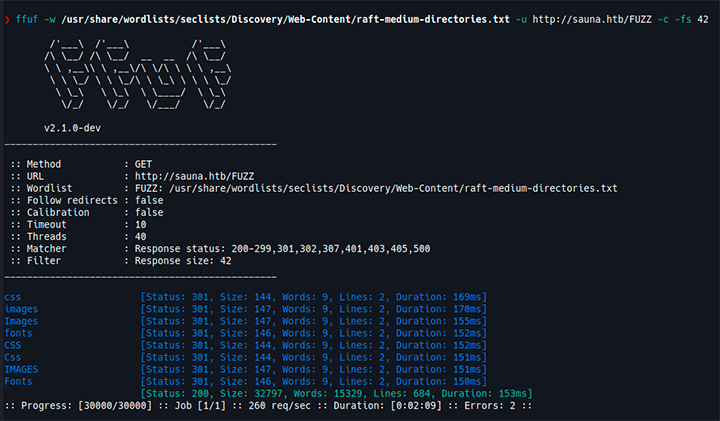Click the 'Filter' Response size 42 line
720x421 pixels.
[x=121, y=261]
